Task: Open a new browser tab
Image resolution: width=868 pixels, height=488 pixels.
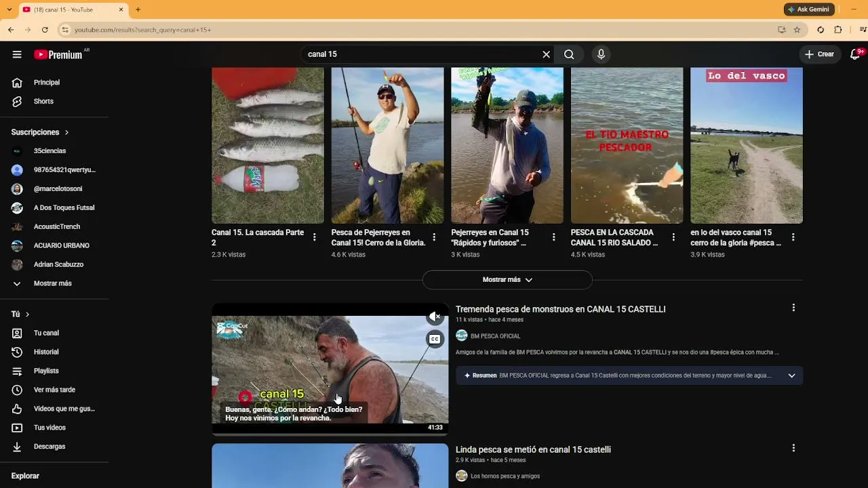Action: click(x=138, y=9)
